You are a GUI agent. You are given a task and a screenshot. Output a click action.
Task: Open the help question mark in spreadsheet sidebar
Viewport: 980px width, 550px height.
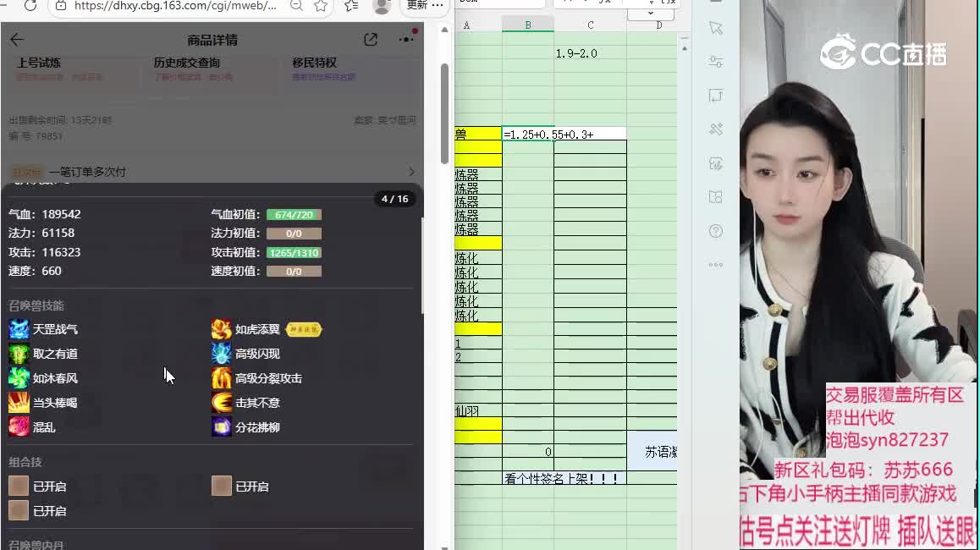pyautogui.click(x=716, y=231)
